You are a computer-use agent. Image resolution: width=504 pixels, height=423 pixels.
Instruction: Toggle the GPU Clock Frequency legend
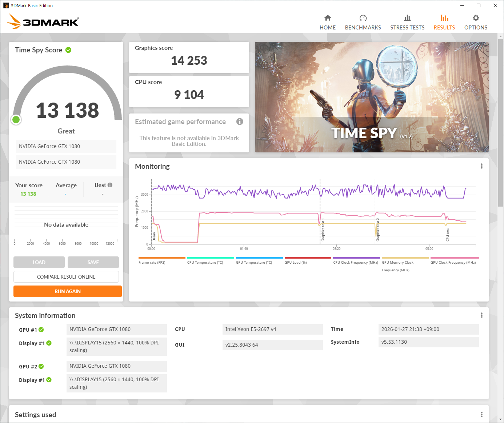click(x=455, y=260)
